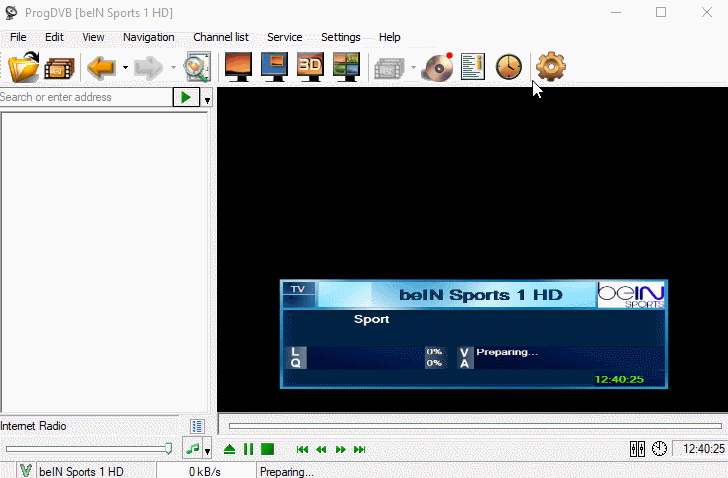Click the 0 kB/s bitrate status
Viewport: 728px width, 478px height.
205,472
